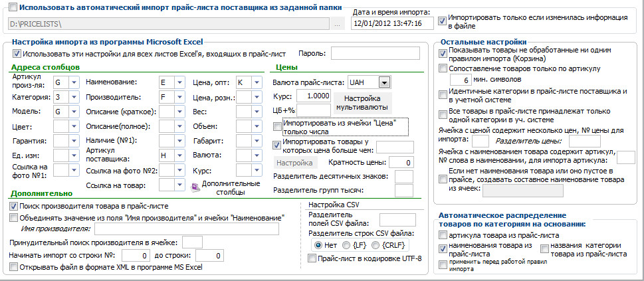
Task: Check 'Все товары в прайс-листе принадлежат' option
Action: point(443,114)
